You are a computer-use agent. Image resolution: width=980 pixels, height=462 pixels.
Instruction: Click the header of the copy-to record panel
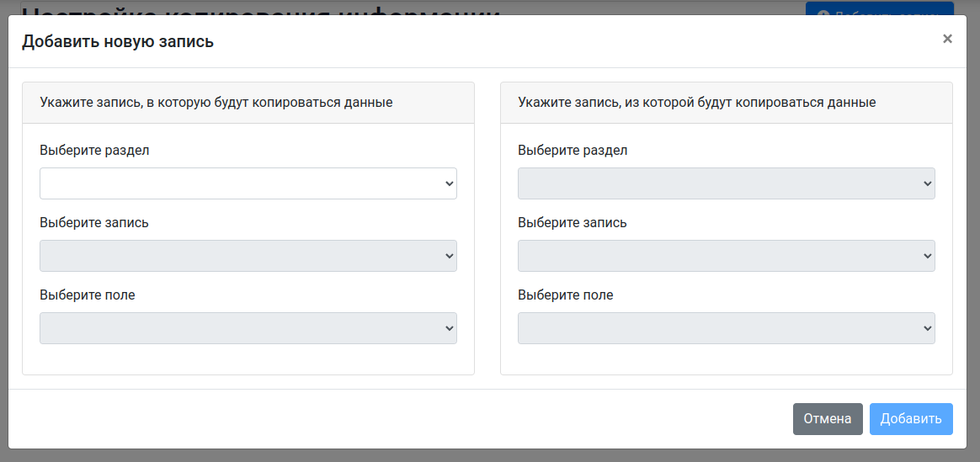(216, 103)
